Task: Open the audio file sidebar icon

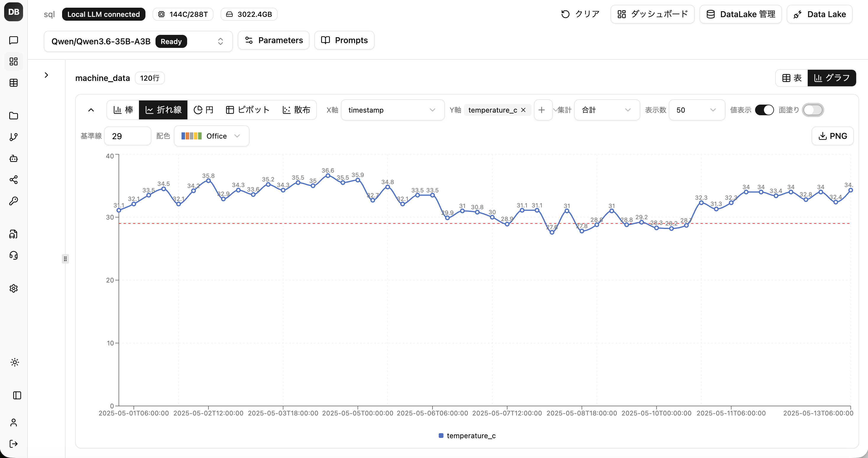Action: [14, 234]
